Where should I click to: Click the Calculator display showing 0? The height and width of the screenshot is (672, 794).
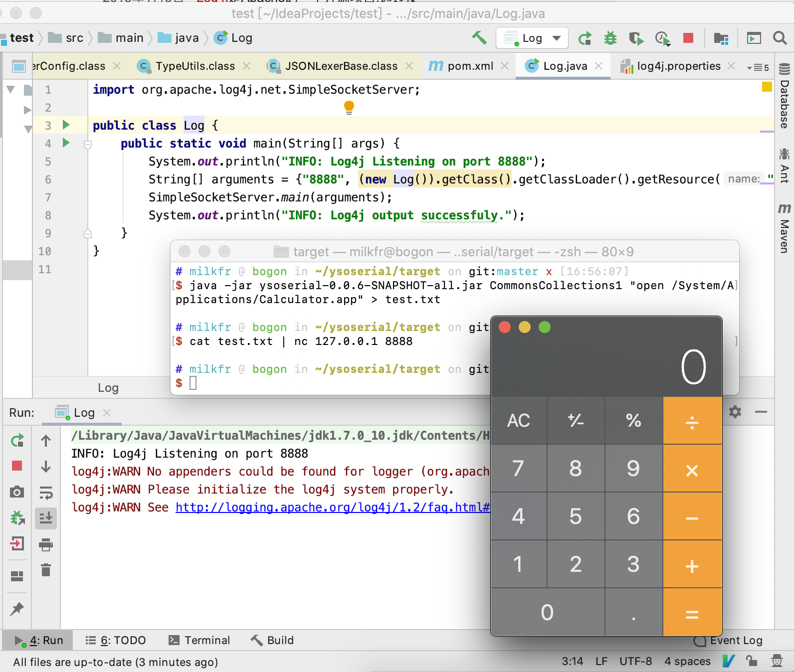click(x=606, y=367)
